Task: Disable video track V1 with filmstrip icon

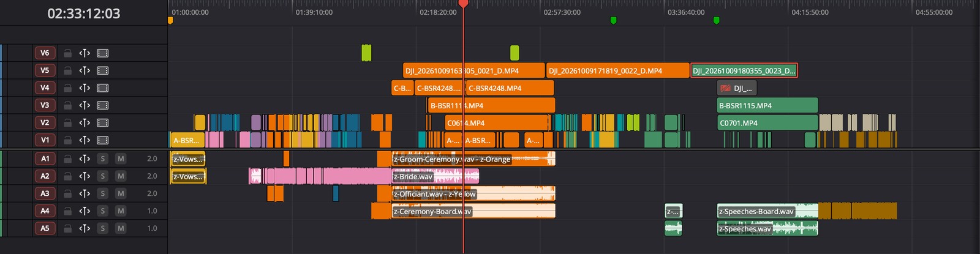Action: click(x=103, y=140)
